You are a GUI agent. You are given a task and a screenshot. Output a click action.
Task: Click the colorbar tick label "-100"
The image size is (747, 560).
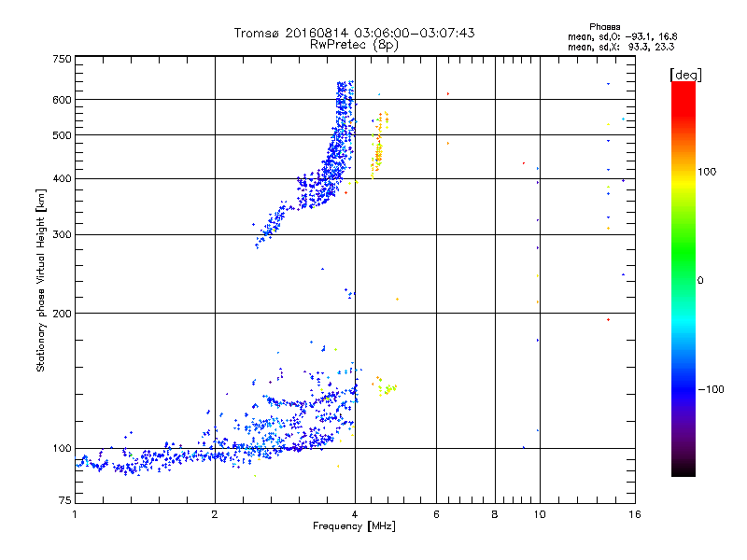(x=711, y=389)
